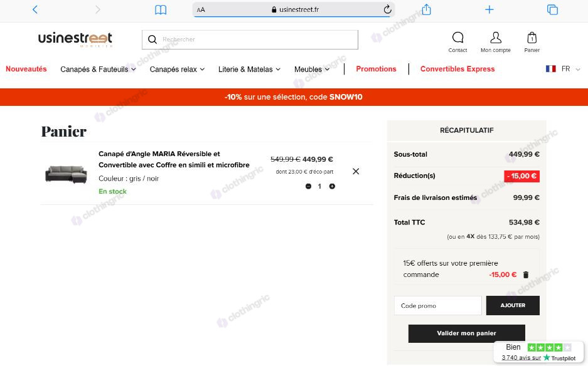Increase sofa quantity with plus button

(332, 186)
